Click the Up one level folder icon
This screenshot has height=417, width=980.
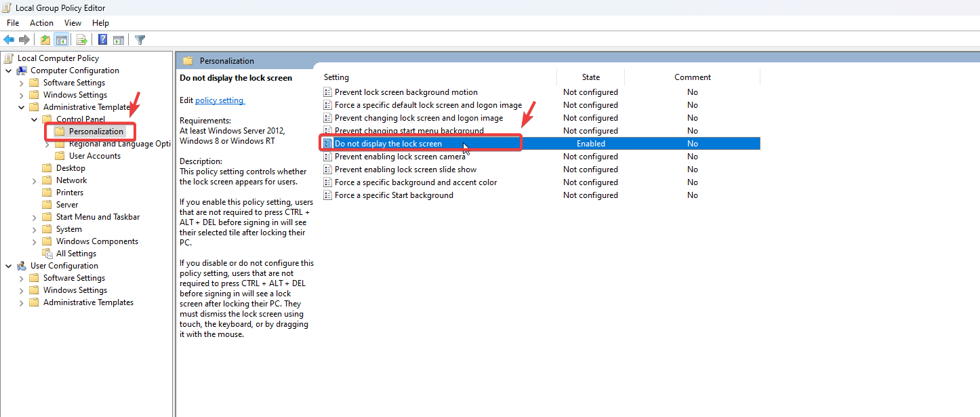(x=45, y=40)
